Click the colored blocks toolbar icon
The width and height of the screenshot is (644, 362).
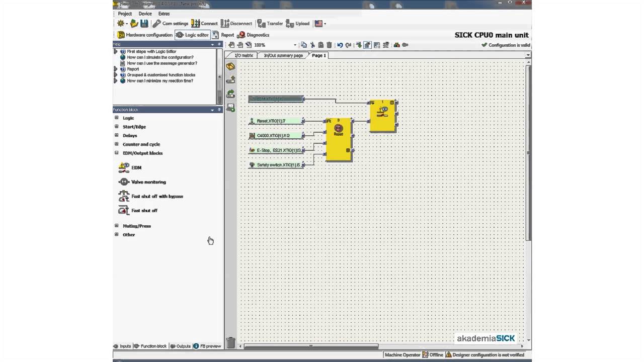click(396, 45)
